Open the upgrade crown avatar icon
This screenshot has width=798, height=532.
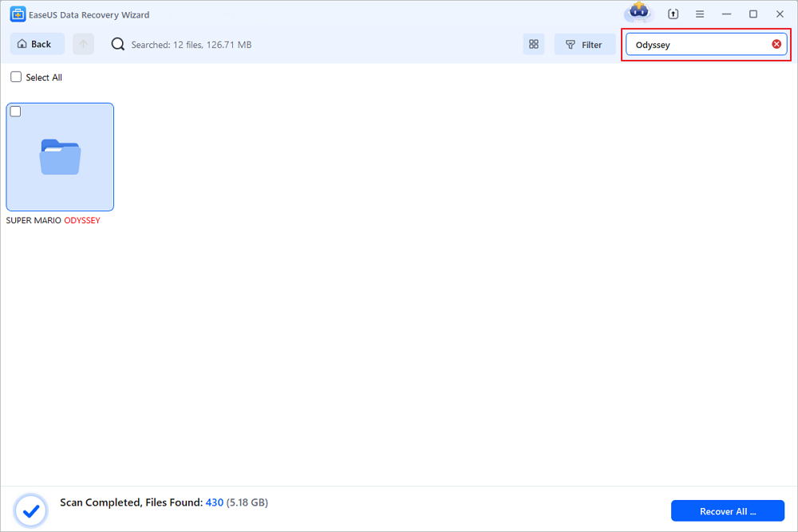[x=638, y=12]
